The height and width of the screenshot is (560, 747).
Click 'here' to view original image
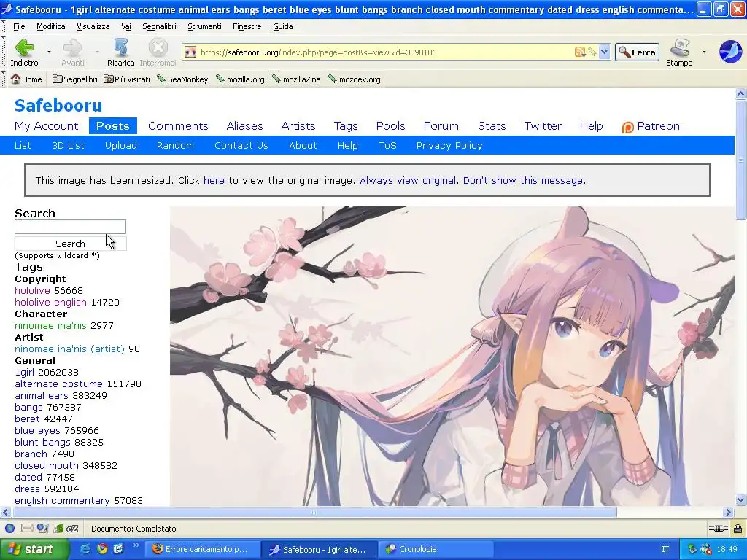214,181
